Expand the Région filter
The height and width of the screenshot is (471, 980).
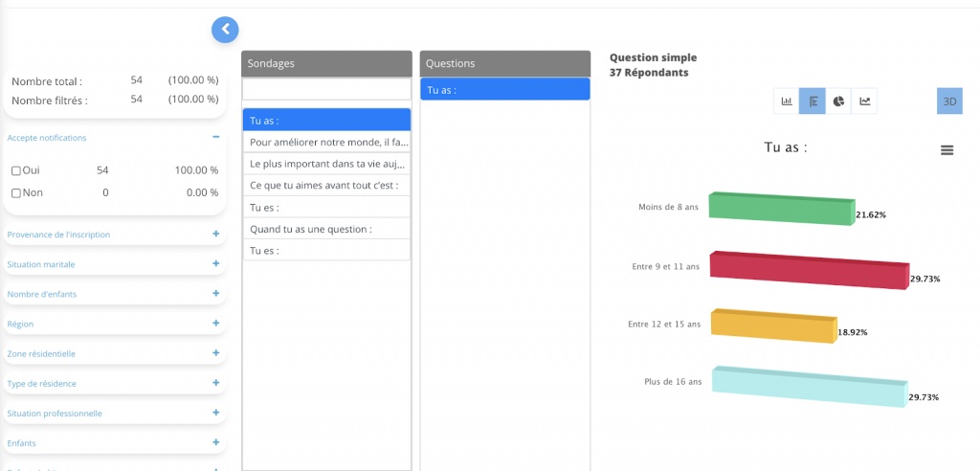click(216, 324)
